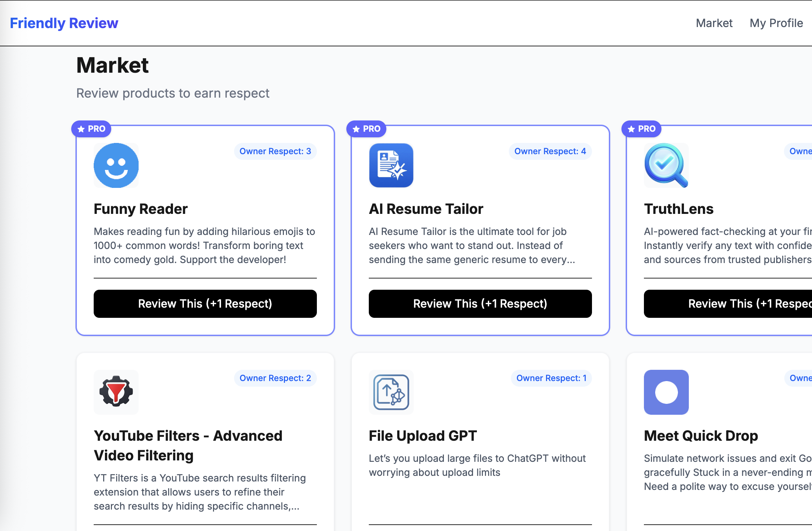812x531 pixels.
Task: Click the PRO star badge on TruthLens
Action: (x=641, y=129)
